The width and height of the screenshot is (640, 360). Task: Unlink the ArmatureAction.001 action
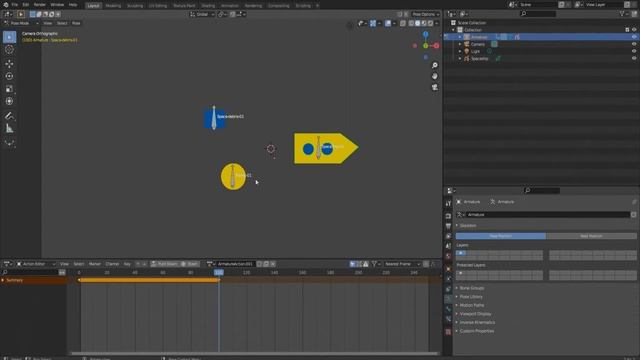(x=273, y=264)
